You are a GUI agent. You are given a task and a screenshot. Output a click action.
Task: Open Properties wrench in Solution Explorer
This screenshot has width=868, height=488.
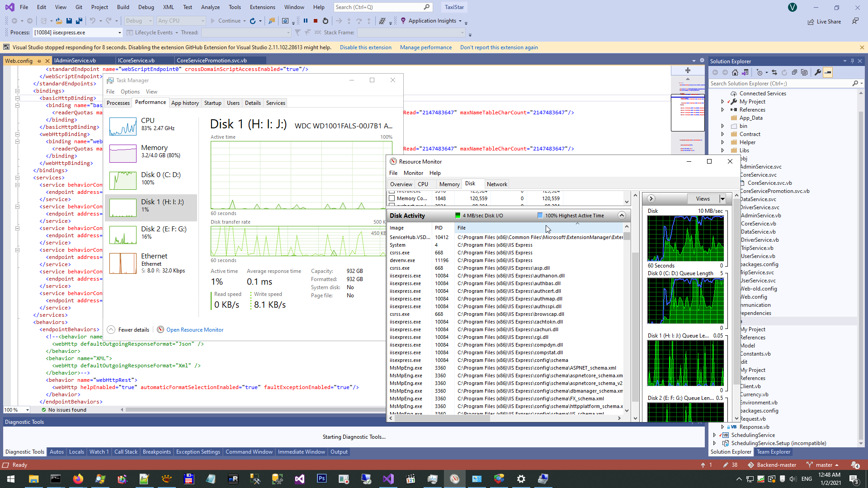click(x=818, y=72)
